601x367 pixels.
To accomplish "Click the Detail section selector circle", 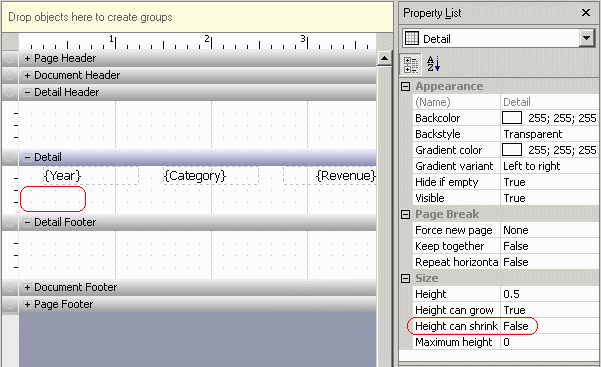I will pos(10,157).
